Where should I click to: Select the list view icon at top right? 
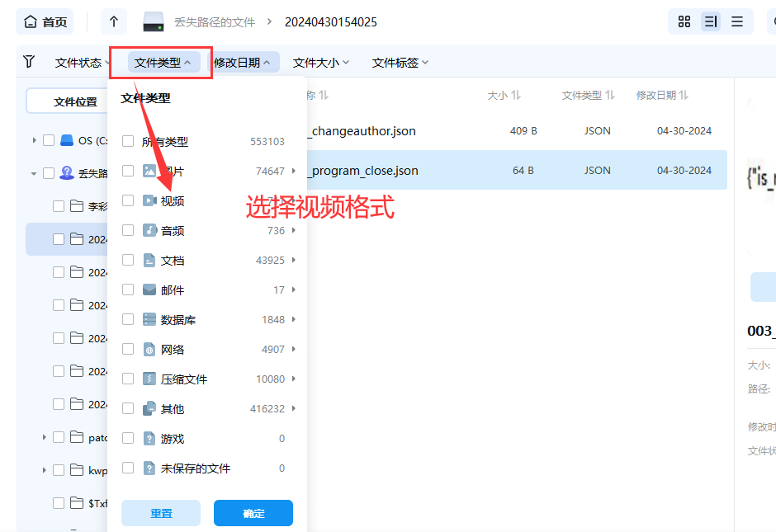click(711, 21)
